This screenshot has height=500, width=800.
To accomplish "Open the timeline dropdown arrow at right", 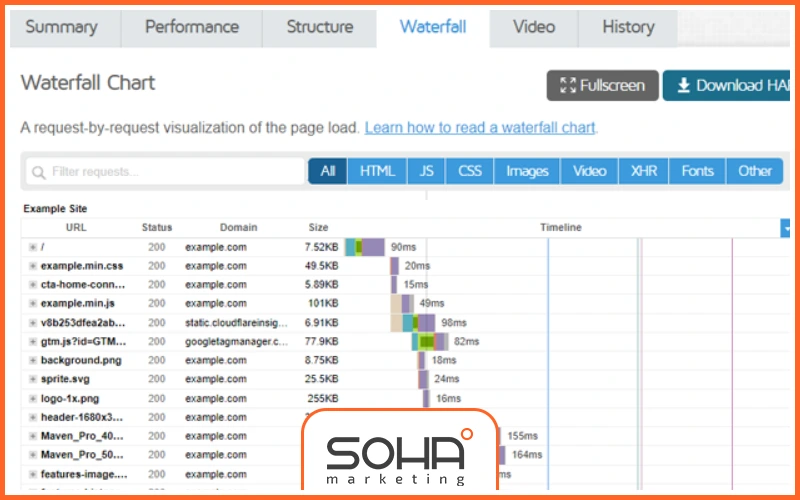I will coord(785,228).
